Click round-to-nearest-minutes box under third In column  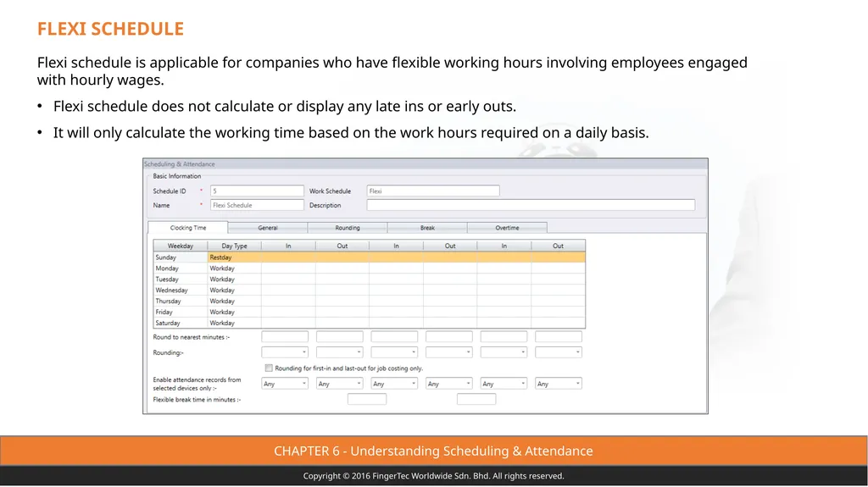pyautogui.click(x=504, y=336)
